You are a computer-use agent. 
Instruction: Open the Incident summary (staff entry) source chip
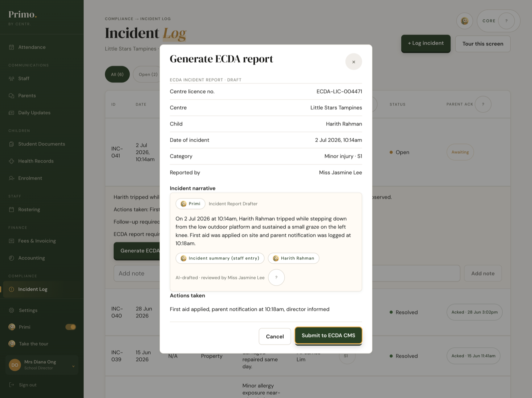[x=220, y=258]
